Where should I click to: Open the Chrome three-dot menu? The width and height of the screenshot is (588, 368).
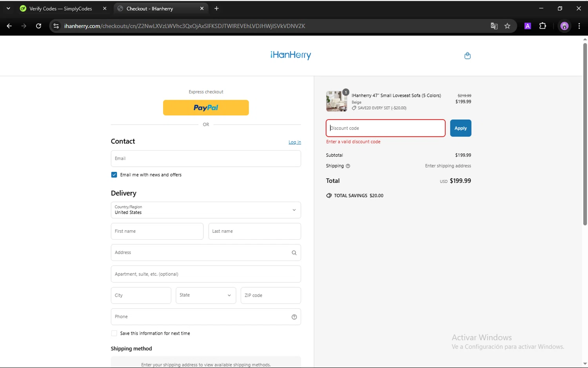point(579,26)
